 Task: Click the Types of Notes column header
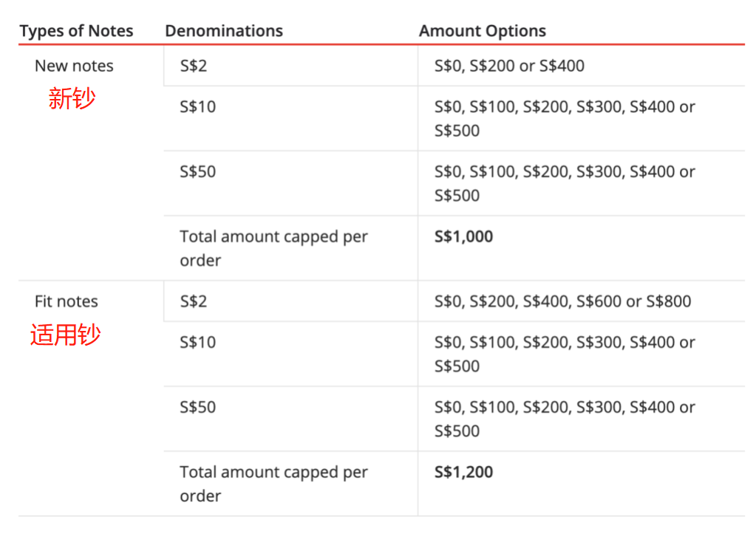[76, 31]
